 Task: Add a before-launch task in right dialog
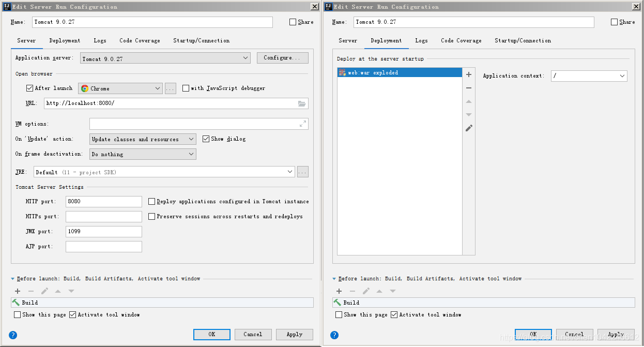click(x=339, y=291)
